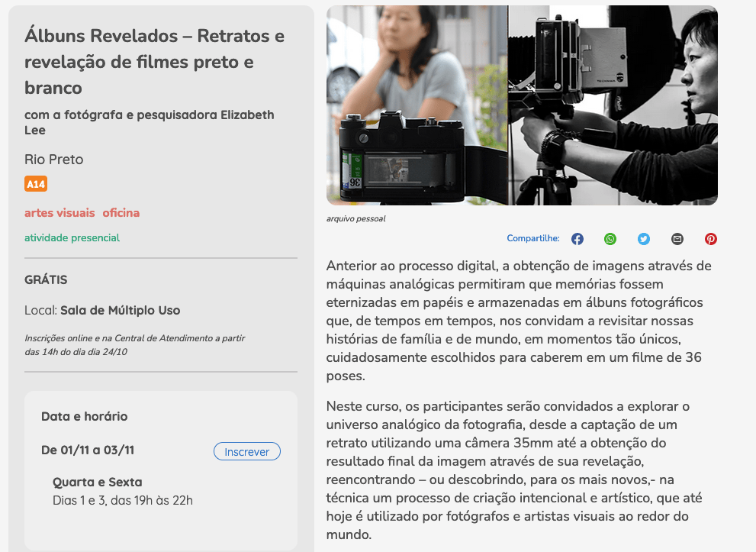Open the analog camera event photo
Screen dimensions: 756x552
(x=522, y=105)
